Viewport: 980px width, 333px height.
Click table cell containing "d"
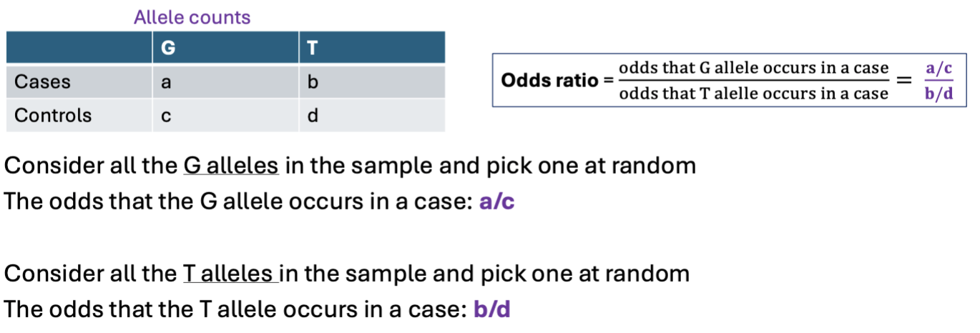(x=371, y=115)
